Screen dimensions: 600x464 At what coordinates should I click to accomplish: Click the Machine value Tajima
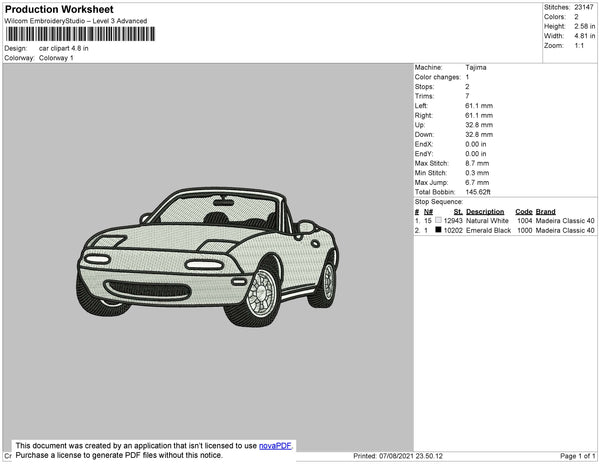(477, 67)
